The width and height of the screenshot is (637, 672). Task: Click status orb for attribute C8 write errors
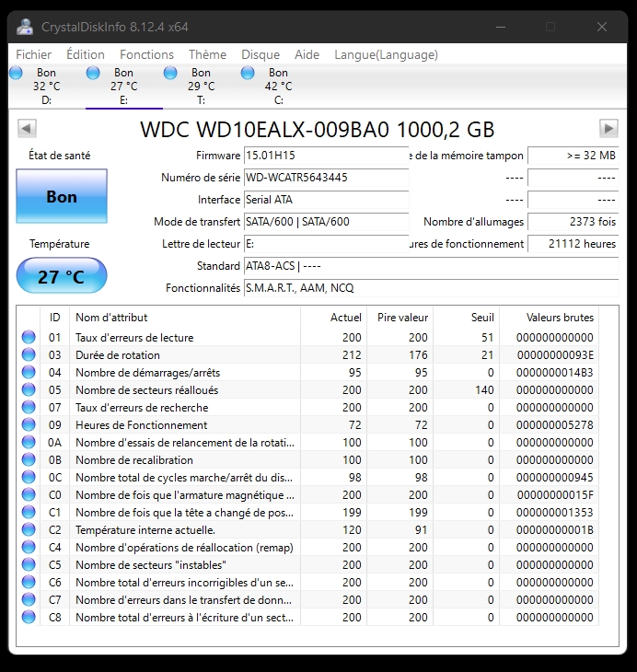click(29, 618)
